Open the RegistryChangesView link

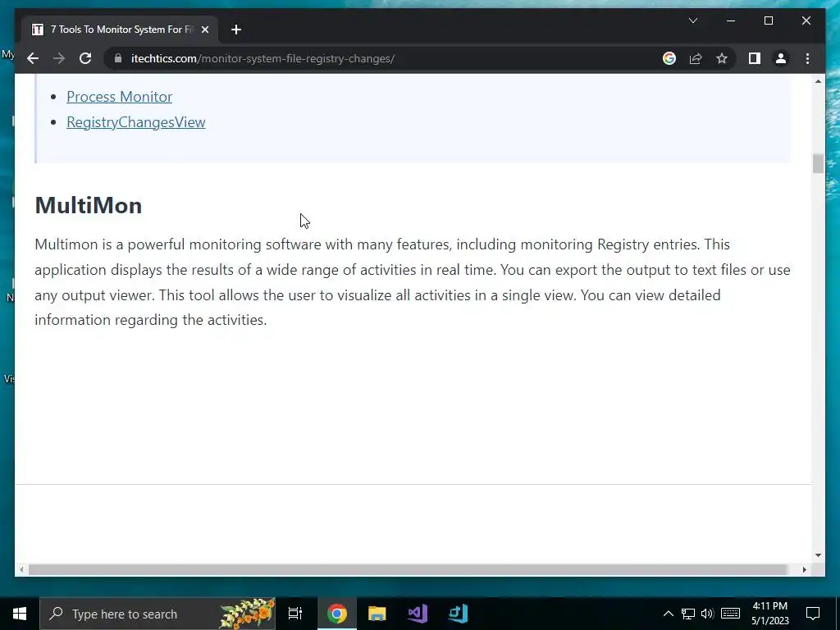(135, 122)
